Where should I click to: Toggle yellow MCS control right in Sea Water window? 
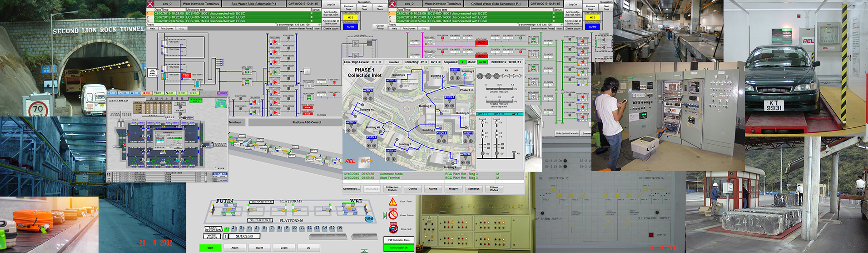coord(350,17)
